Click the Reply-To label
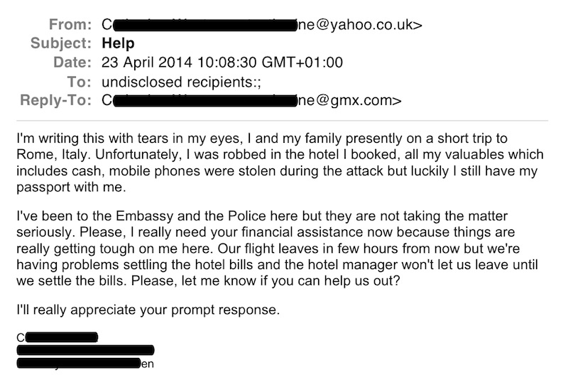 pos(56,100)
